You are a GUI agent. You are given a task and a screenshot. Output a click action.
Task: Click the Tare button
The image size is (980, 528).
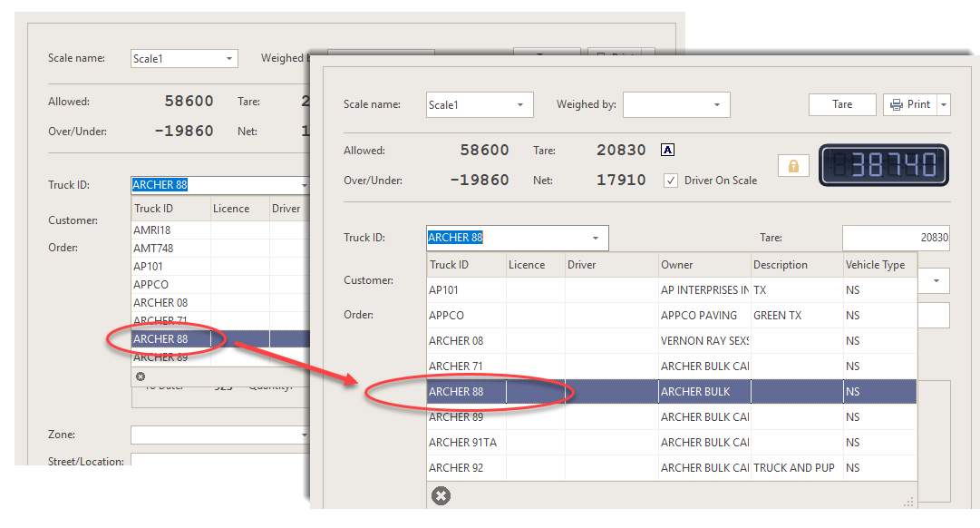(842, 104)
